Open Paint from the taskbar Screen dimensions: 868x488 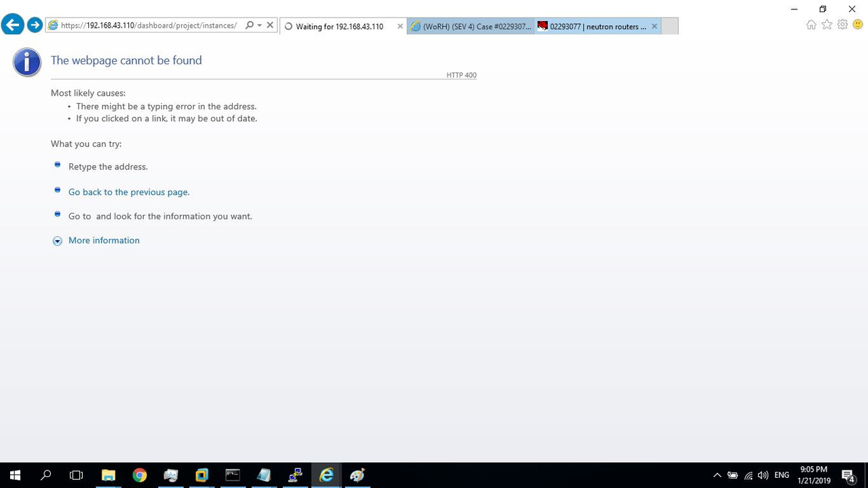coord(357,475)
